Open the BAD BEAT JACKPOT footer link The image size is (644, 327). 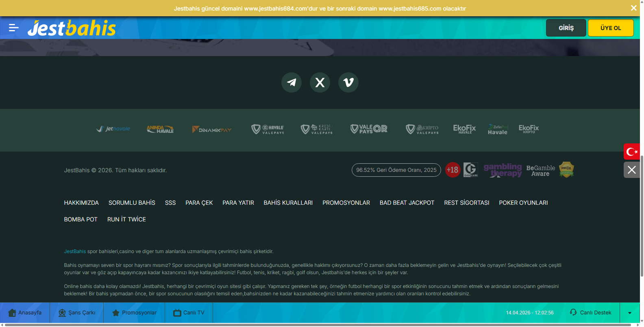click(407, 203)
